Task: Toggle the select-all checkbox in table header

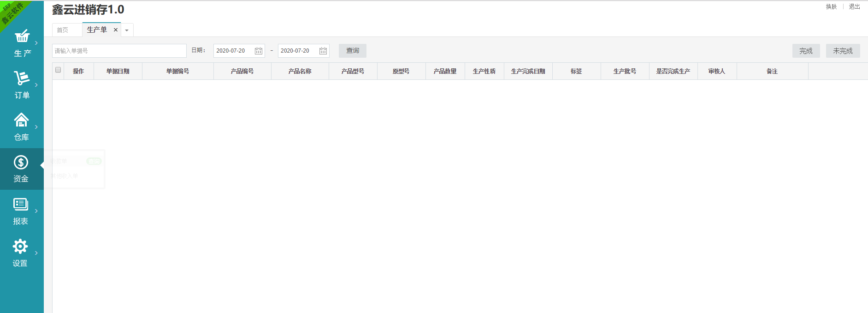Action: tap(58, 70)
